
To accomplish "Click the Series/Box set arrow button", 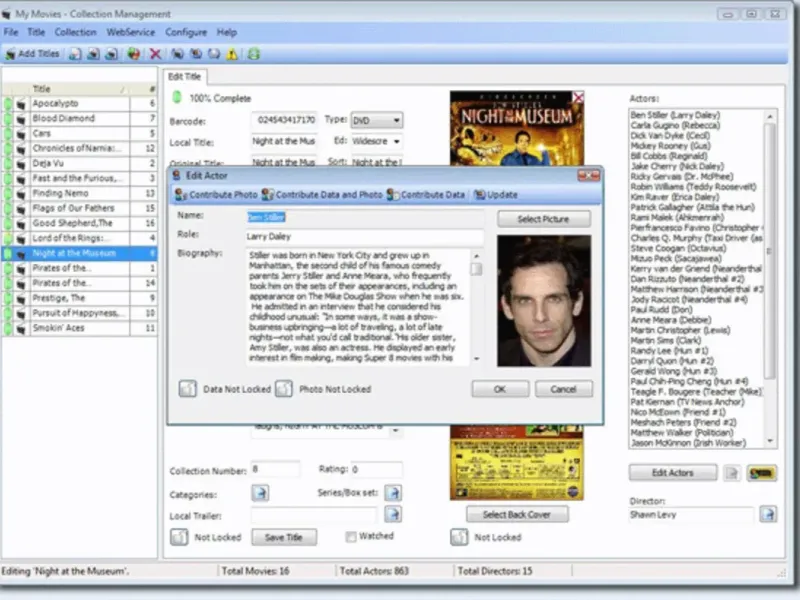I will [x=393, y=493].
